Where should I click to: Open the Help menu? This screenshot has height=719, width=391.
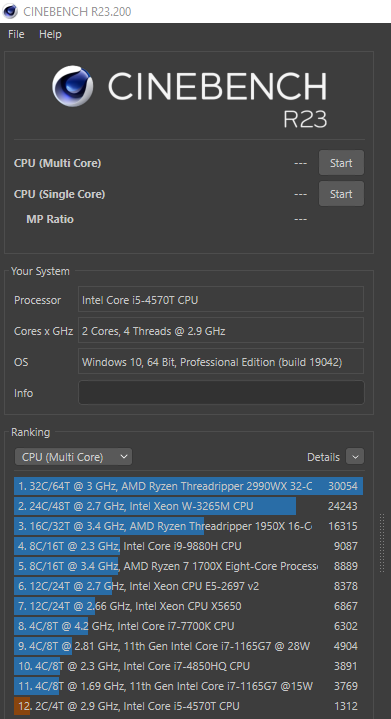tap(50, 34)
